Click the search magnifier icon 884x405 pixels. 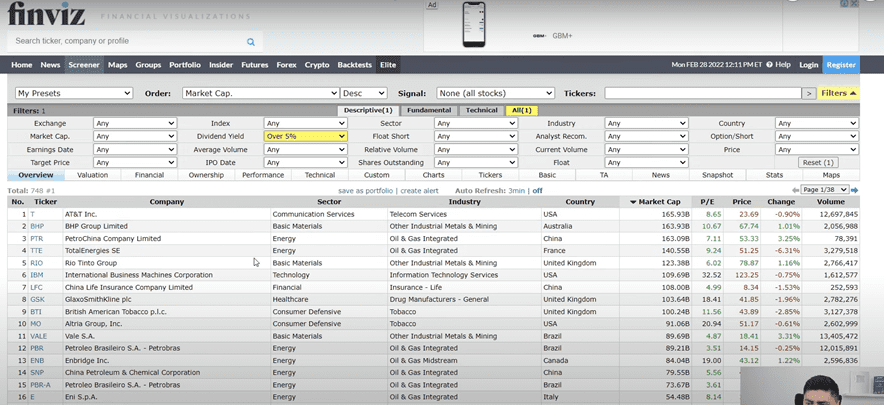point(251,42)
